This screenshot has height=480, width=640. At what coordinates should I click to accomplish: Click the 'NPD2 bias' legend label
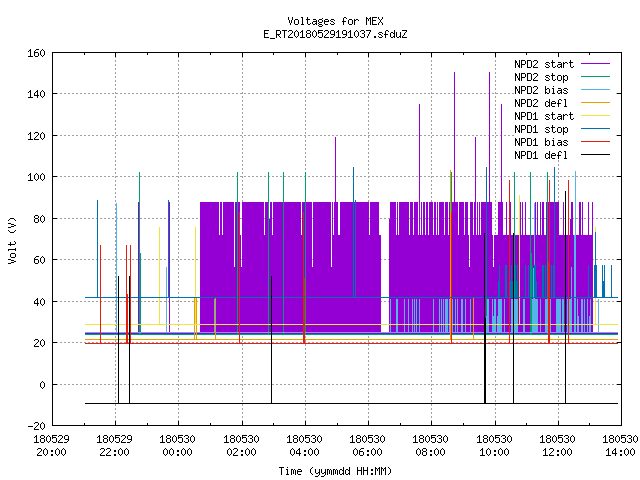click(x=541, y=90)
